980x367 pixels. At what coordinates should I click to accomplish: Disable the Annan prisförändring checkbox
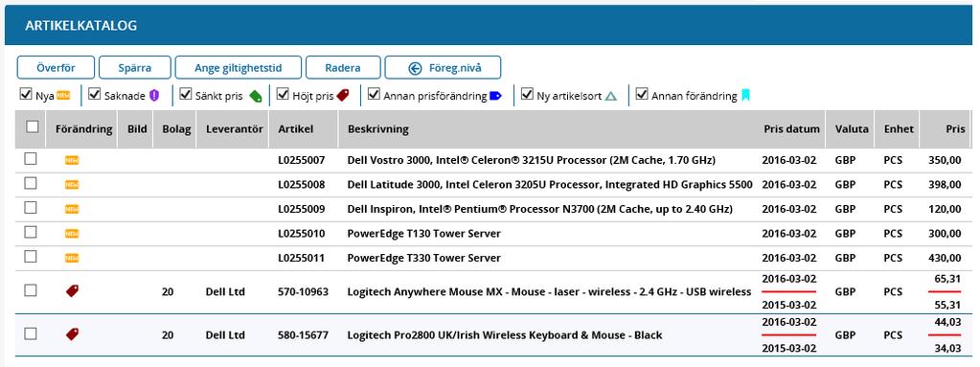pyautogui.click(x=374, y=95)
